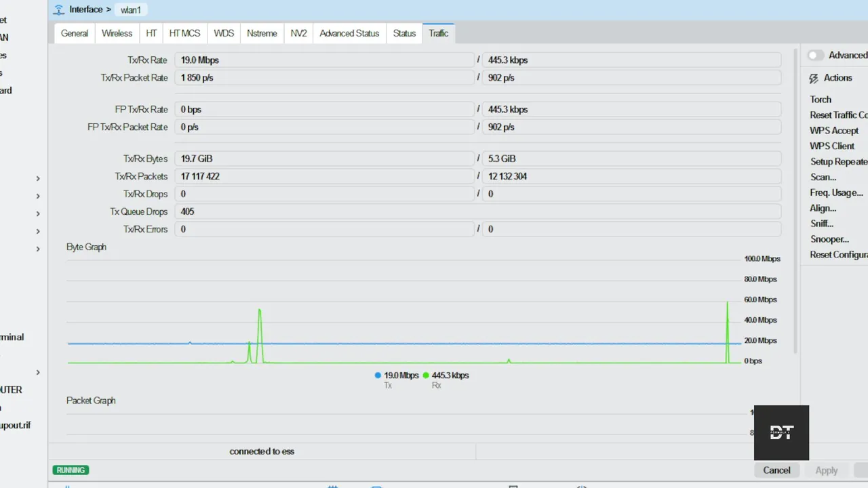This screenshot has height=488, width=868.
Task: Switch to the WDS tab
Action: [224, 33]
